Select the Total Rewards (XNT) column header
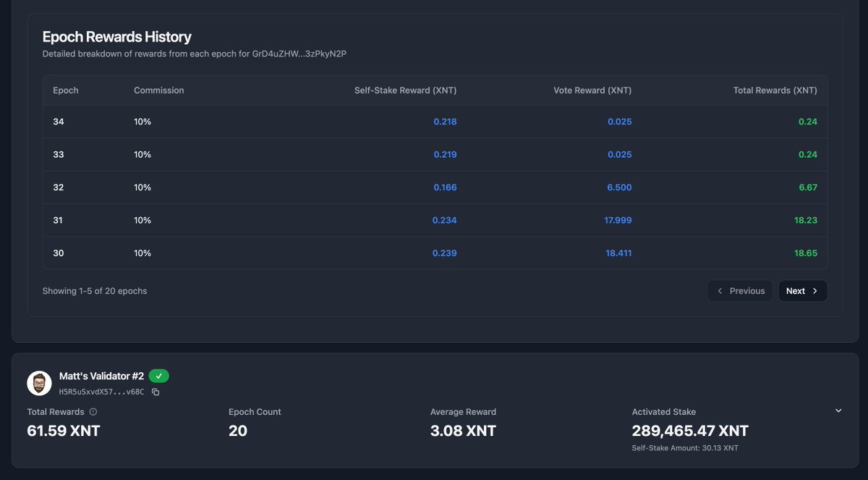This screenshot has width=868, height=480. pos(775,90)
